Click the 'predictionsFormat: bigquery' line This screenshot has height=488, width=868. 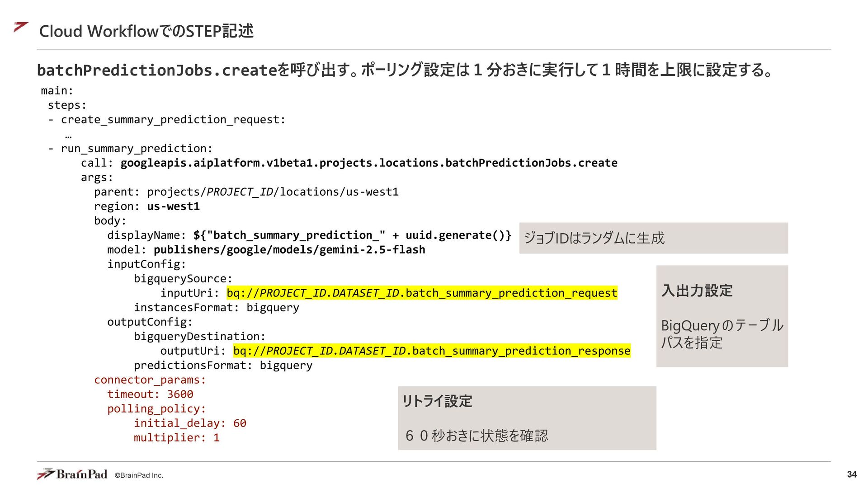pos(223,366)
